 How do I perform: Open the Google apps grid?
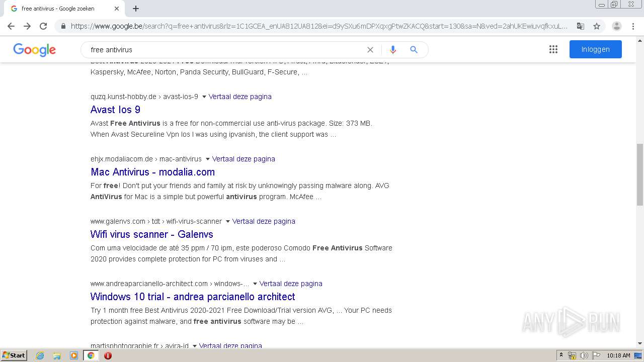click(x=553, y=49)
